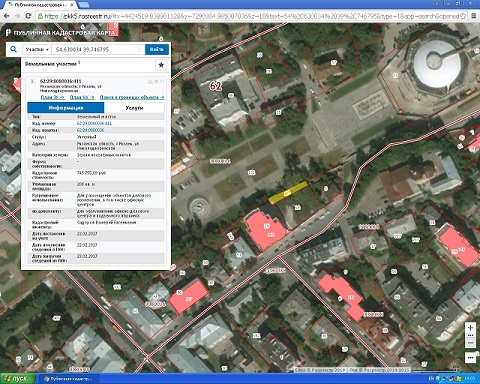The image size is (480, 384).
Task: Select the Информация tab
Action: [66, 108]
